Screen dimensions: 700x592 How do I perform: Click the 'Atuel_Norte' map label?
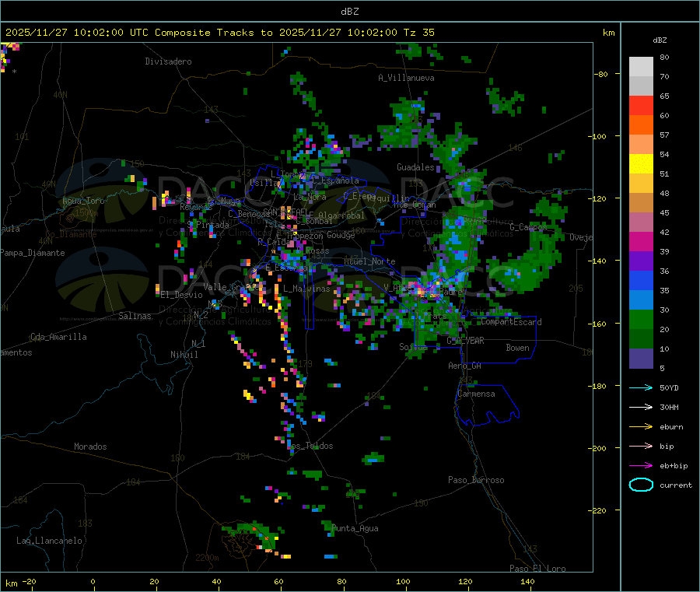pyautogui.click(x=369, y=261)
